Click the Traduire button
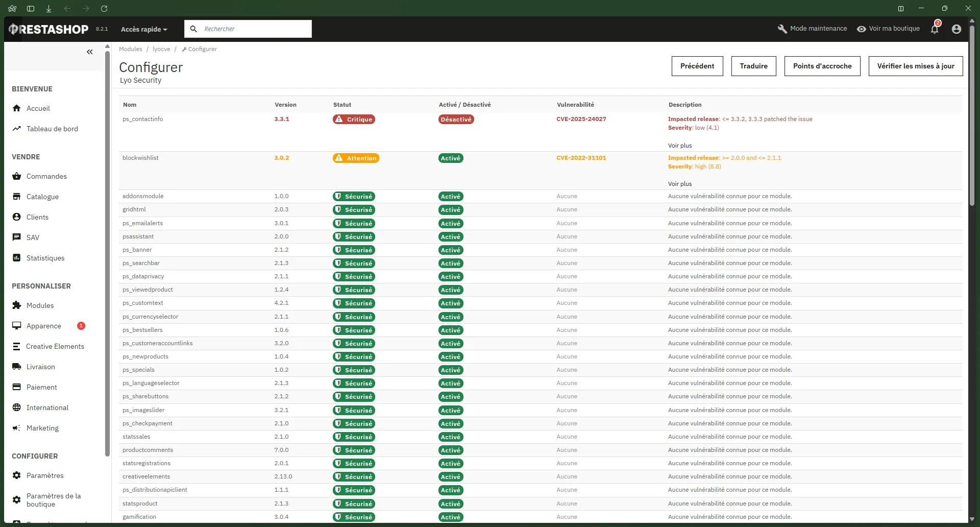 [x=754, y=66]
